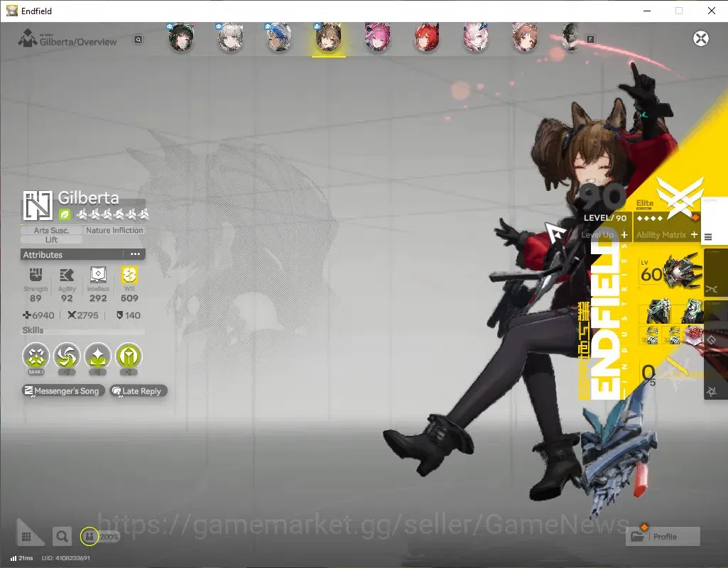Click the LEVEL/ 90 label
This screenshot has height=568, width=728.
(605, 218)
